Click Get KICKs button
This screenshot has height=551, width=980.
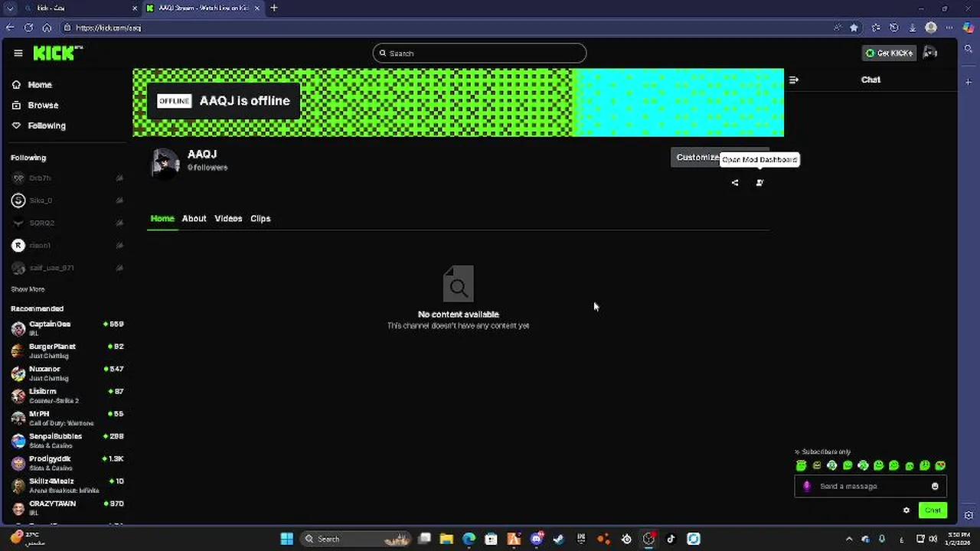[x=889, y=53]
